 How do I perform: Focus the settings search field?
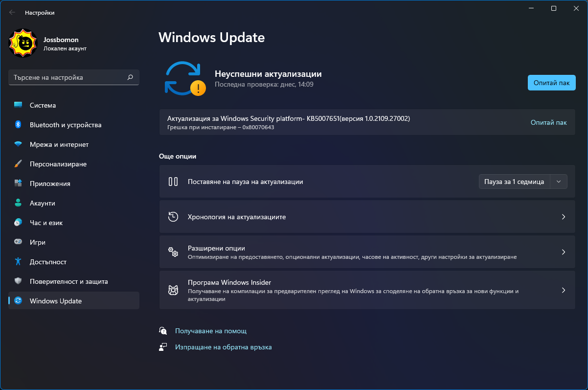[74, 77]
